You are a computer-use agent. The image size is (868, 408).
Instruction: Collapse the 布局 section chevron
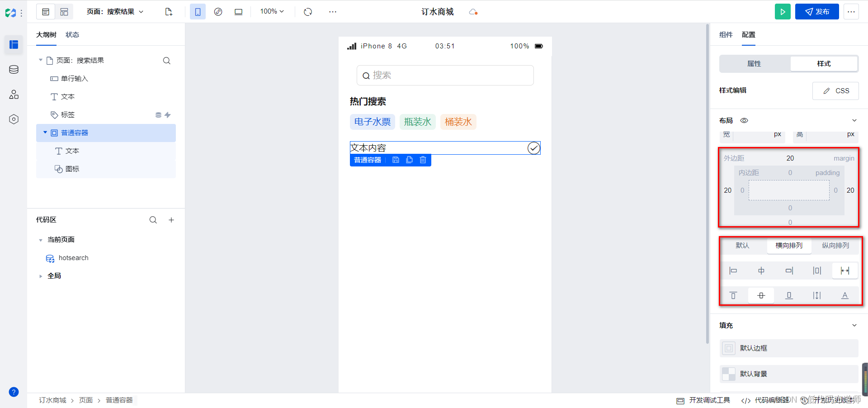click(854, 120)
